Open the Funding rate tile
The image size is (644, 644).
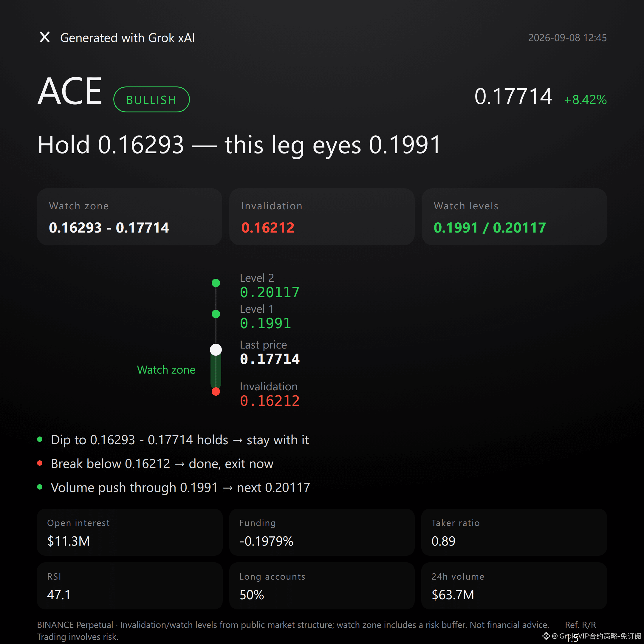[x=322, y=532]
